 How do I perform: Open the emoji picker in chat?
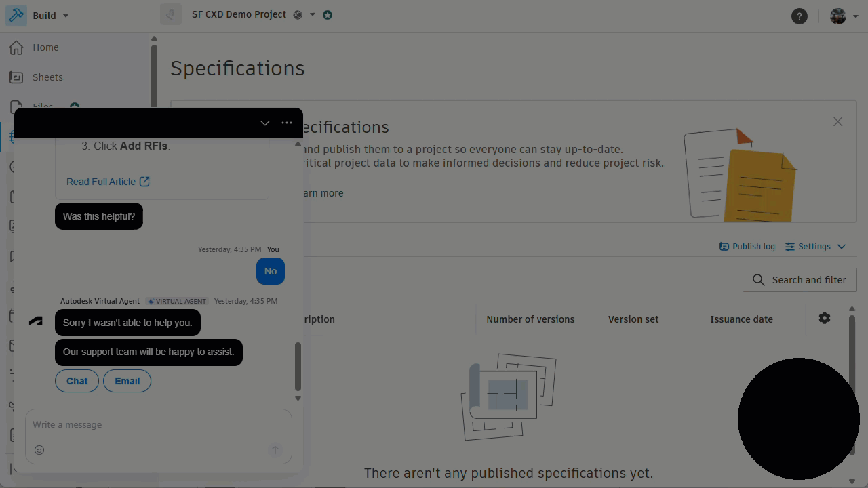click(39, 450)
